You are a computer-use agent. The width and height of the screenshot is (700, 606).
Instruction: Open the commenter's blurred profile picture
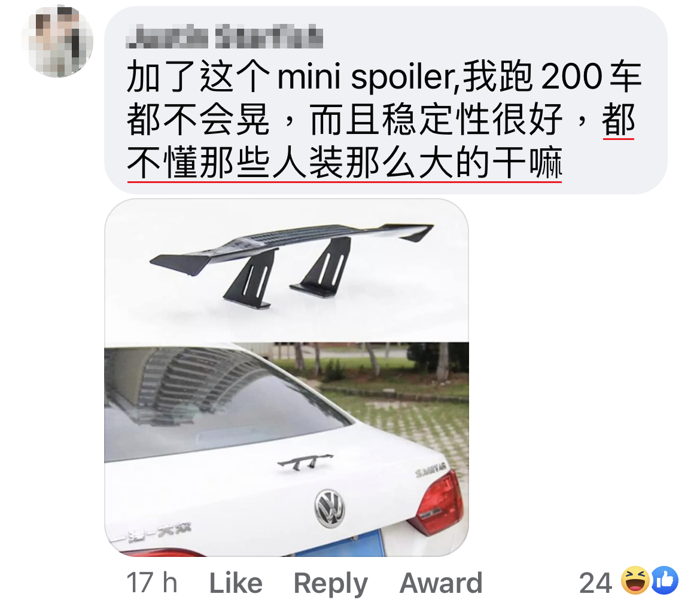click(57, 41)
